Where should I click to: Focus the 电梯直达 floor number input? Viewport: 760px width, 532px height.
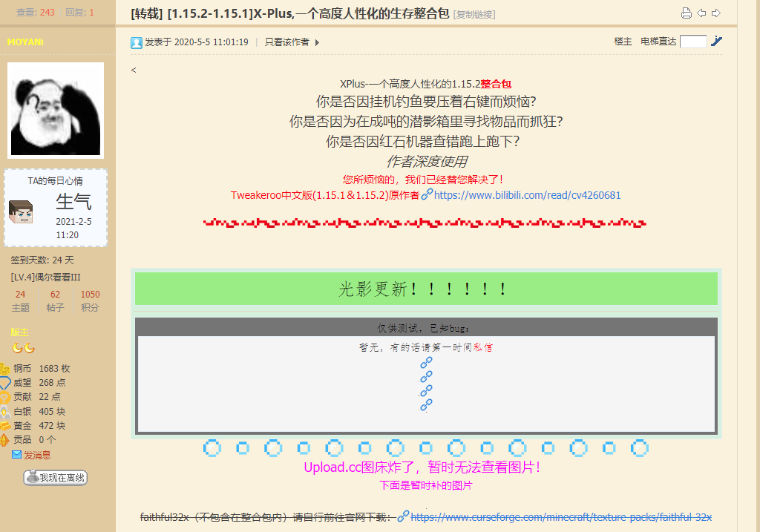click(693, 42)
